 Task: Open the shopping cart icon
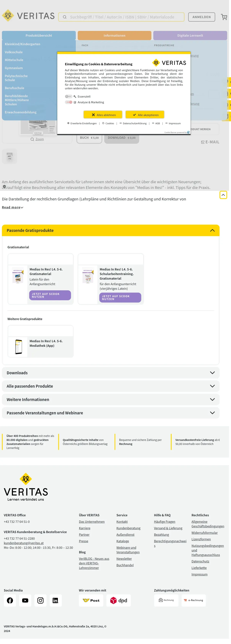pos(224,17)
